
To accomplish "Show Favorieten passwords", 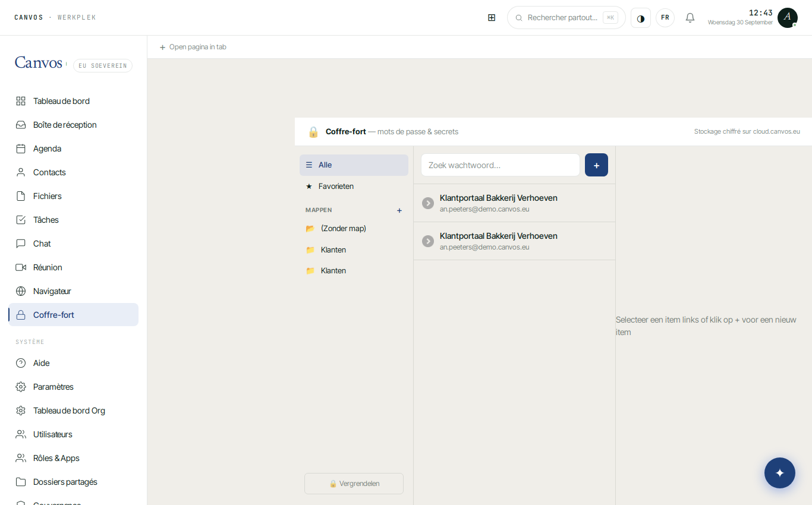I will 354,187.
